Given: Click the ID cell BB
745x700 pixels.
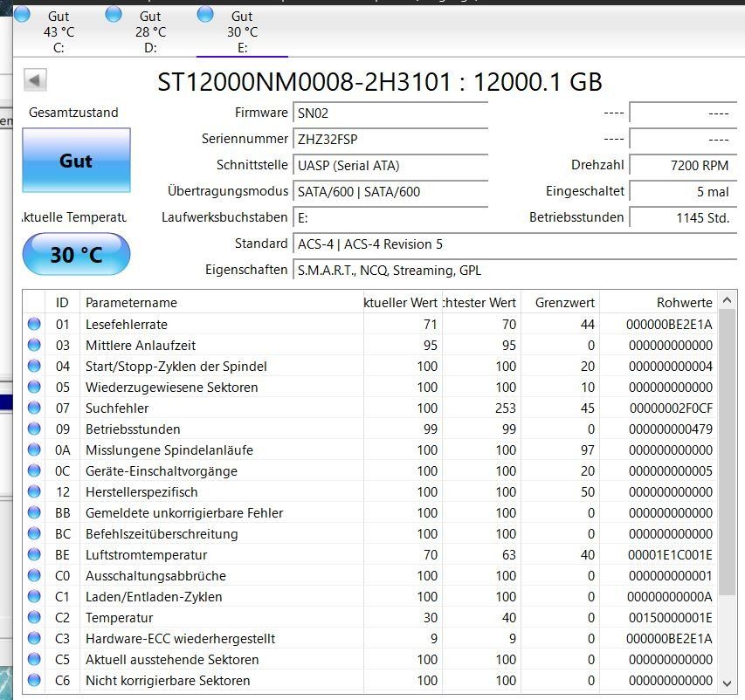Looking at the screenshot, I should (x=63, y=513).
